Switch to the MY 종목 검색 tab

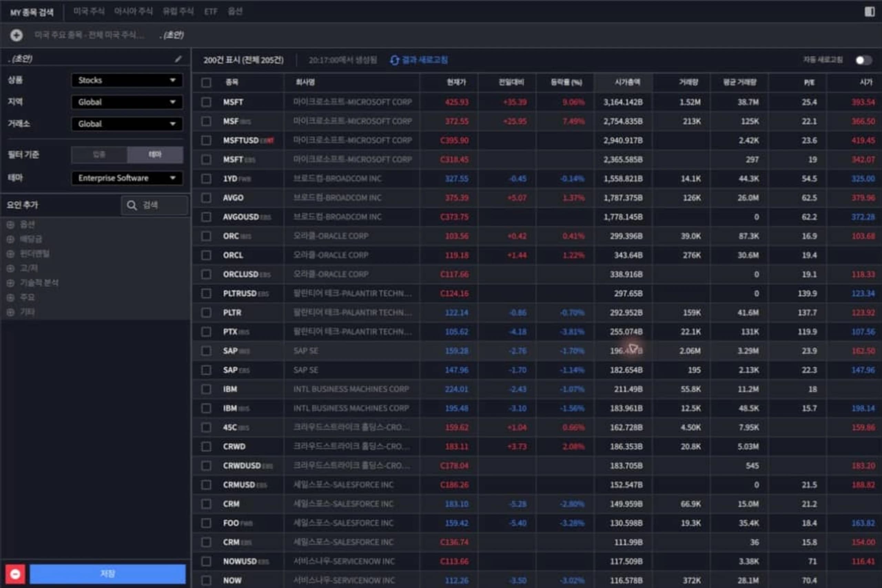[x=32, y=12]
